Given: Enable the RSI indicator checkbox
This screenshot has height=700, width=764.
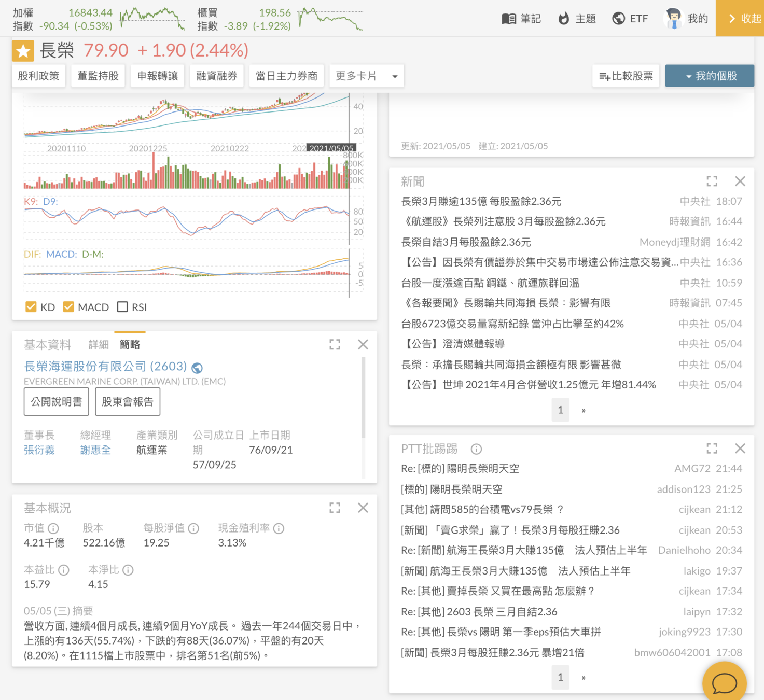Looking at the screenshot, I should pos(122,307).
